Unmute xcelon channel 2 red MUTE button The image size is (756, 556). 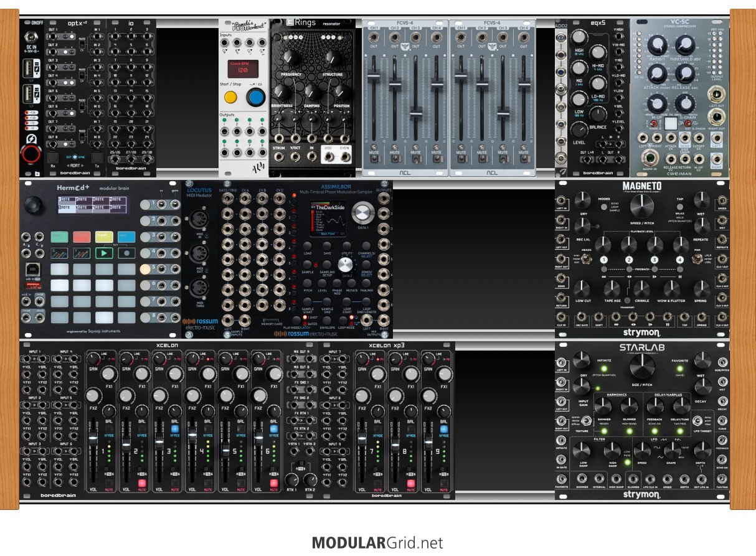coord(142,483)
